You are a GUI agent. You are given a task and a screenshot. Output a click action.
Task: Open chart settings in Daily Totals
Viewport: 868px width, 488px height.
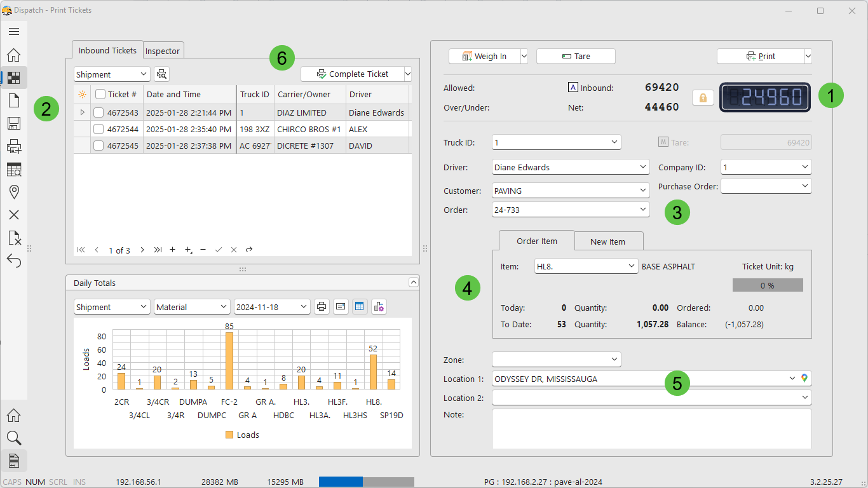pyautogui.click(x=379, y=307)
